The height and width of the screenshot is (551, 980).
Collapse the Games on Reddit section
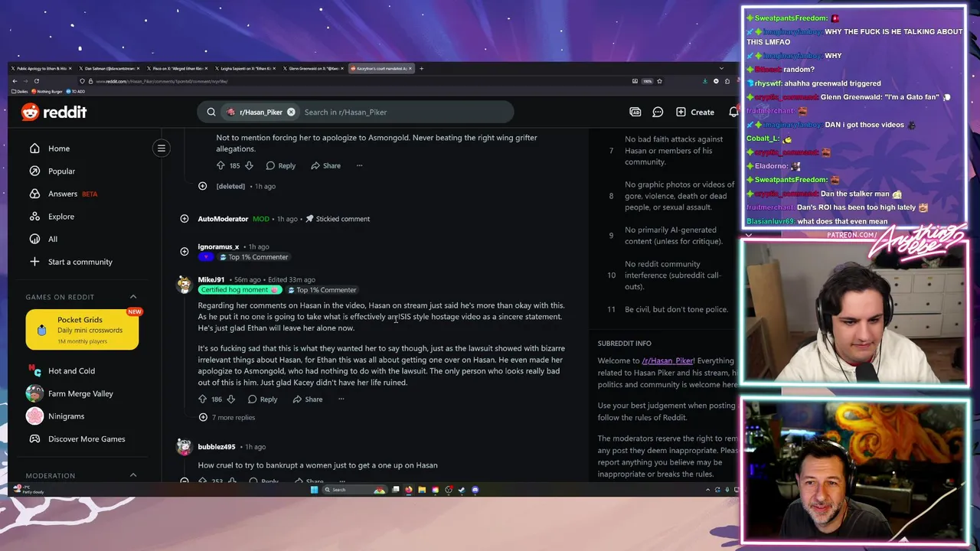tap(132, 297)
